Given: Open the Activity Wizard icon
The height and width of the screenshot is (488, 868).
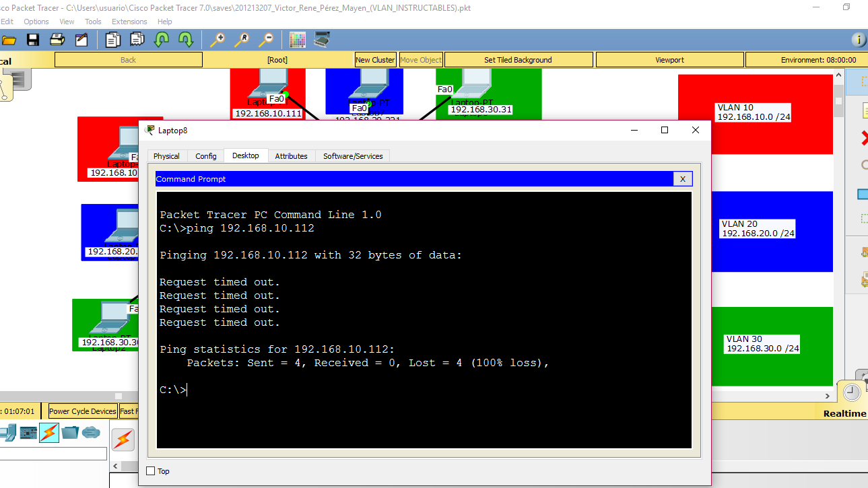Looking at the screenshot, I should pos(81,40).
